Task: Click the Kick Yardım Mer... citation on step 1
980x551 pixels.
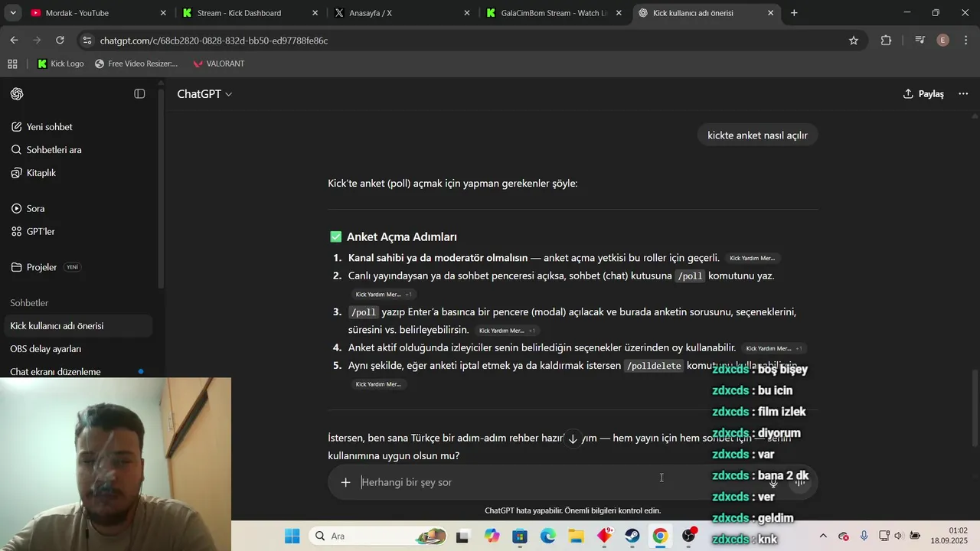Action: 753,259
